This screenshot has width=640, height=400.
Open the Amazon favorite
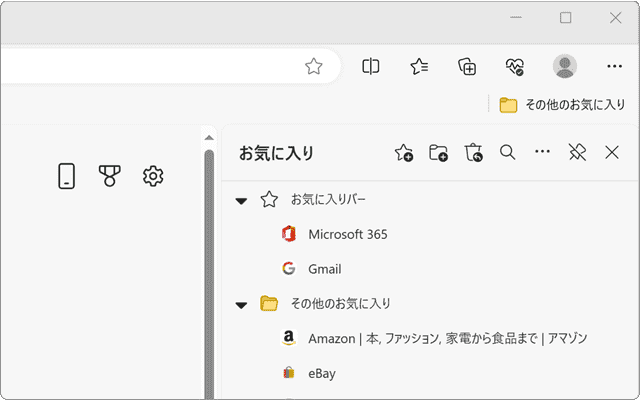pos(430,338)
